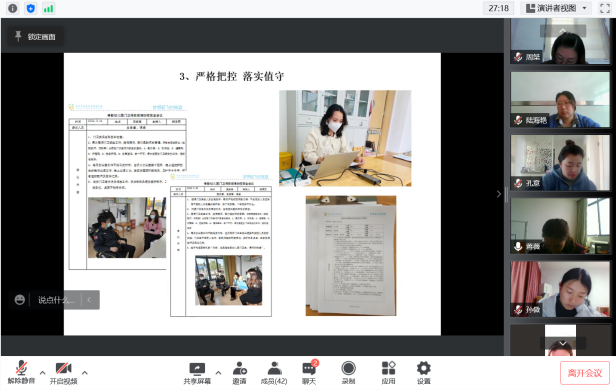Select the video thumbnail with unmuted microphone
This screenshot has width=616, height=390.
click(560, 226)
